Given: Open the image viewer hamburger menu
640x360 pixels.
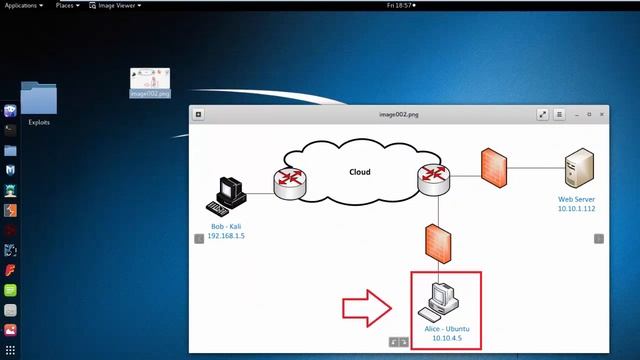Looking at the screenshot, I should click(x=559, y=115).
